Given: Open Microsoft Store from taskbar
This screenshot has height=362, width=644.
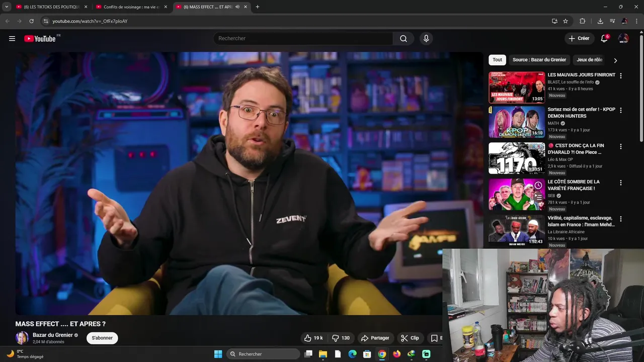Looking at the screenshot, I should click(367, 354).
